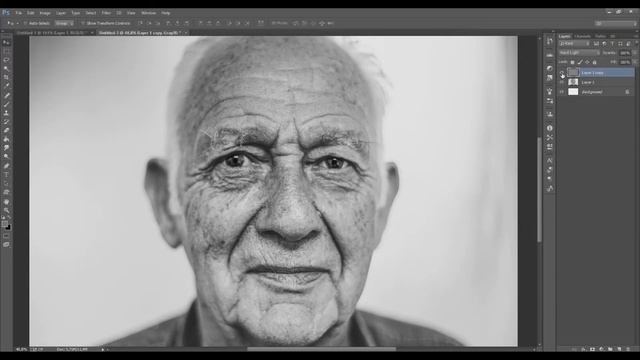Click the background color swatch
The image size is (640, 360).
pos(8,227)
